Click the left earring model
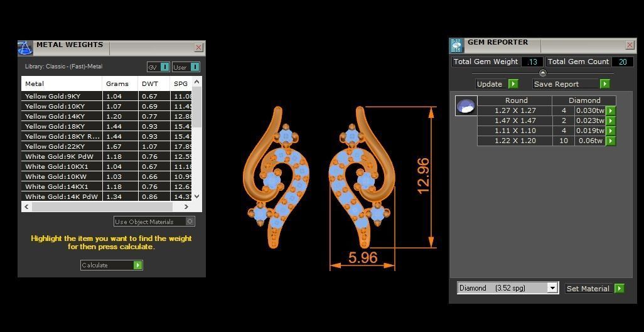The image size is (644, 332). [276, 178]
